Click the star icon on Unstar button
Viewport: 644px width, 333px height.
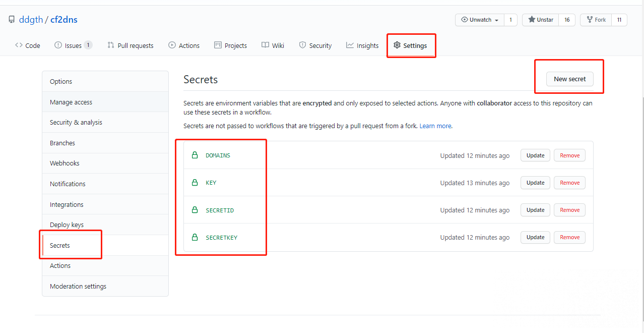(x=532, y=20)
